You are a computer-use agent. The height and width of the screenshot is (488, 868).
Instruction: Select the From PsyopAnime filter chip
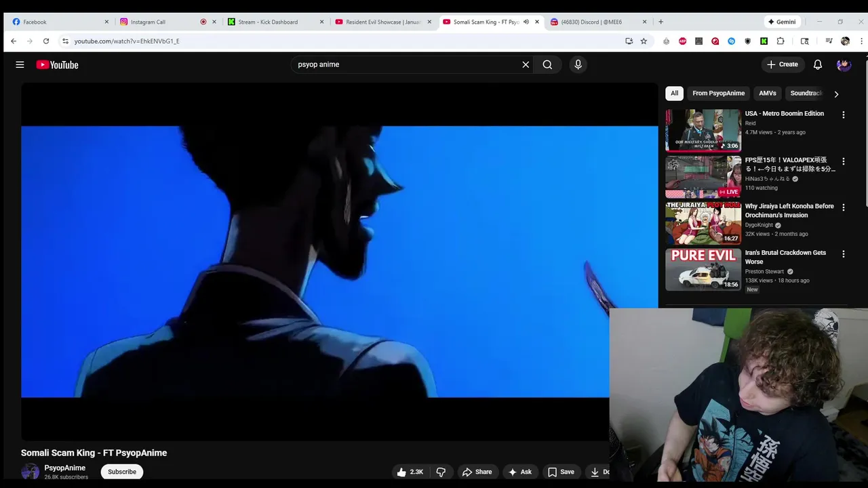(718, 93)
